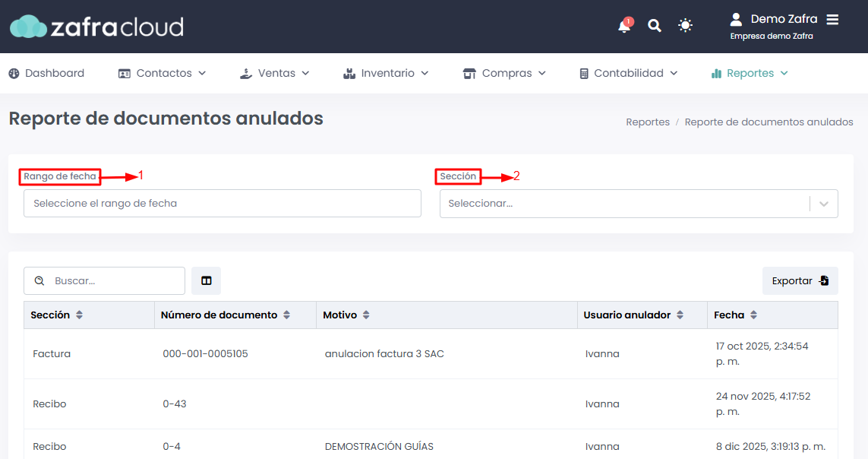
Task: Click the Compras store icon
Action: click(x=469, y=74)
